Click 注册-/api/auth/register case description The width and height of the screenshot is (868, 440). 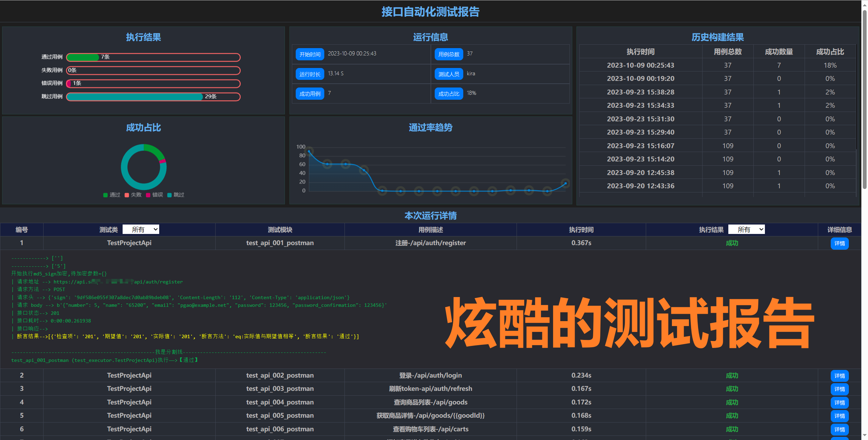pyautogui.click(x=431, y=243)
